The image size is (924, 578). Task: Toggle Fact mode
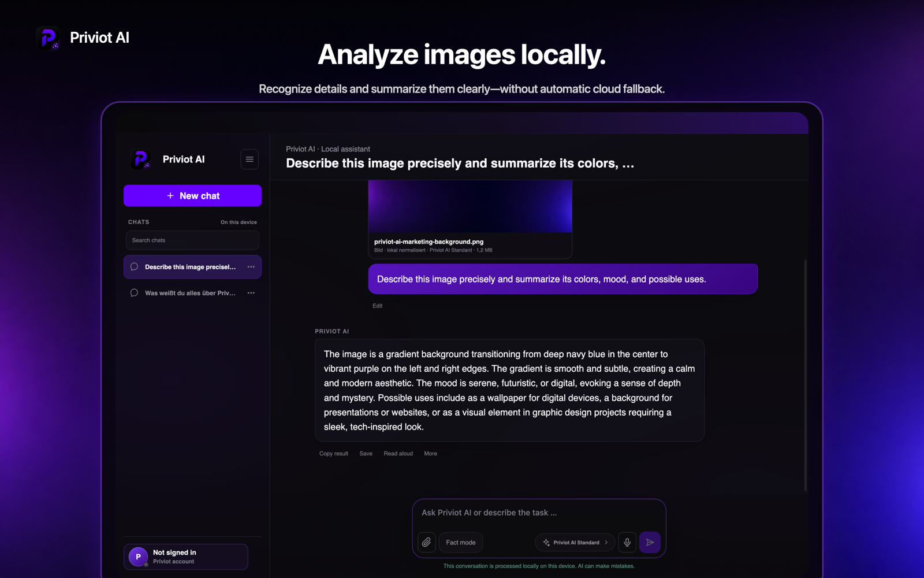tap(461, 542)
